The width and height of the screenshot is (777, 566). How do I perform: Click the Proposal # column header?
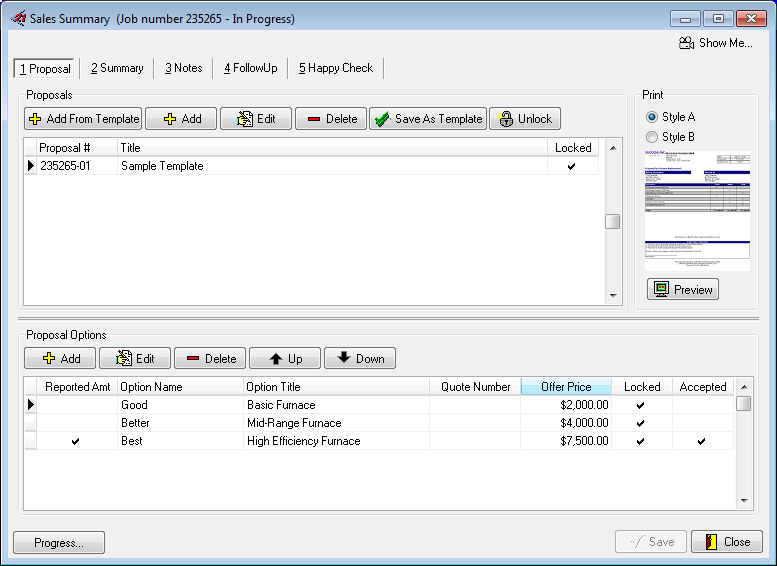[x=77, y=148]
